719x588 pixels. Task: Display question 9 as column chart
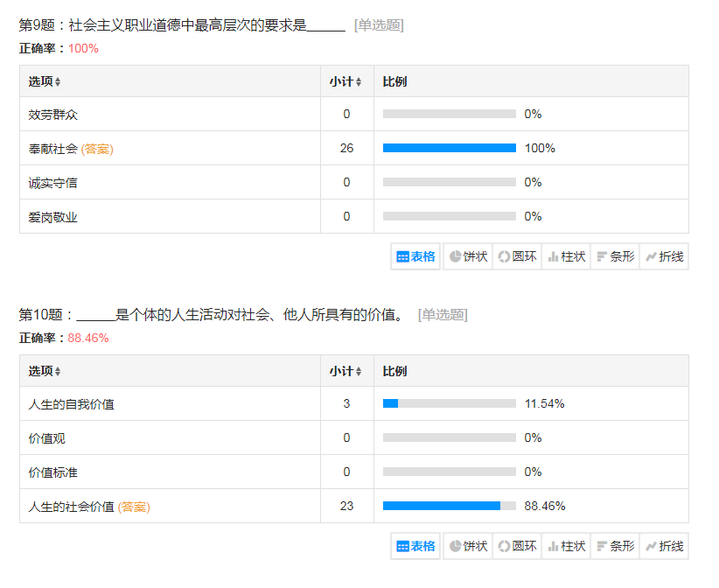pos(566,256)
